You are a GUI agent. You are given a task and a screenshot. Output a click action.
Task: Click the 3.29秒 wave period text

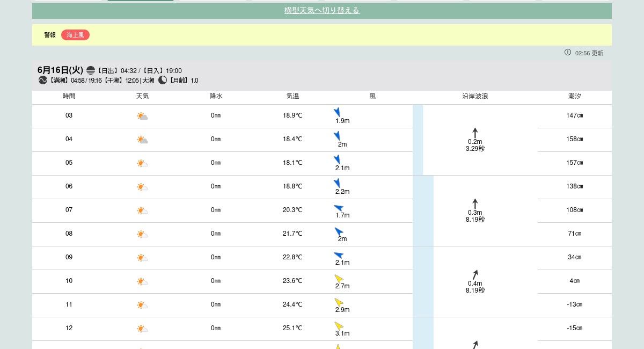(475, 149)
